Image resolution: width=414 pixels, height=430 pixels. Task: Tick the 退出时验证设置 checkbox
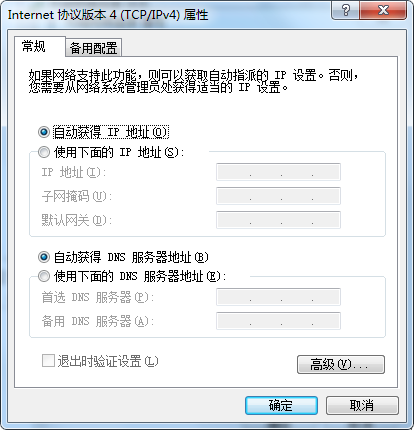(x=48, y=361)
